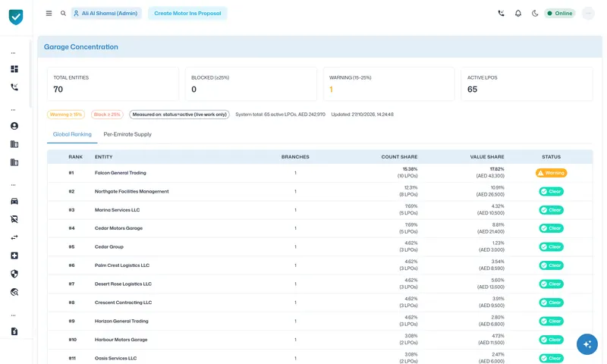Open the dashboard grid icon in sidebar

pyautogui.click(x=14, y=69)
